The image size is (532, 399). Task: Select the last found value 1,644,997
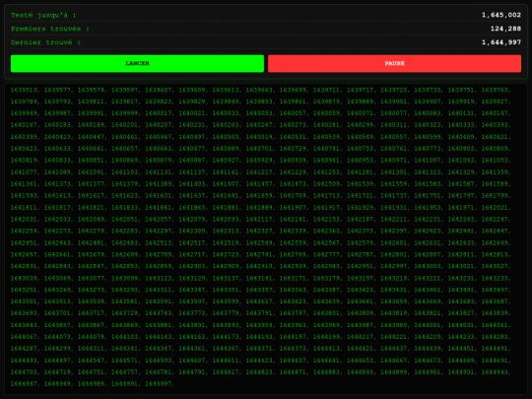pos(501,42)
